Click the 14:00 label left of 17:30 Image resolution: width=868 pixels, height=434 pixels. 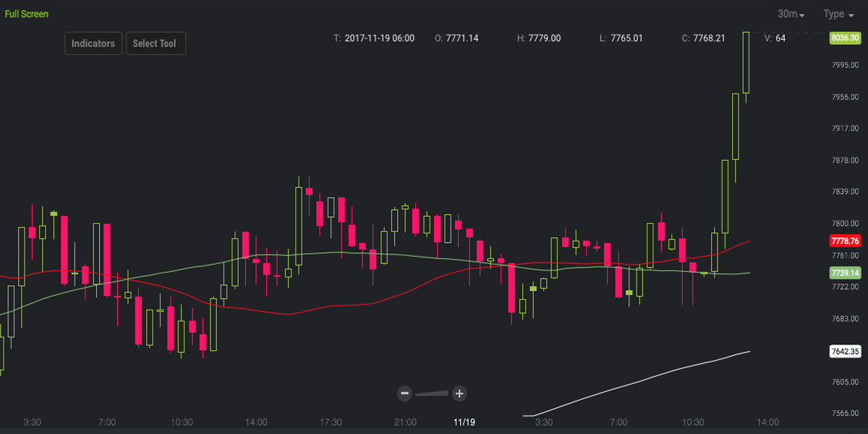(256, 422)
